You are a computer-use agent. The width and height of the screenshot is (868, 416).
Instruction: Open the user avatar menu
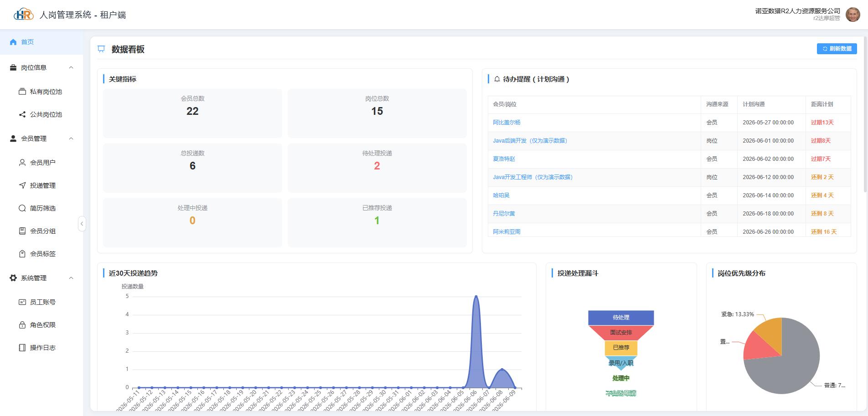pos(852,15)
